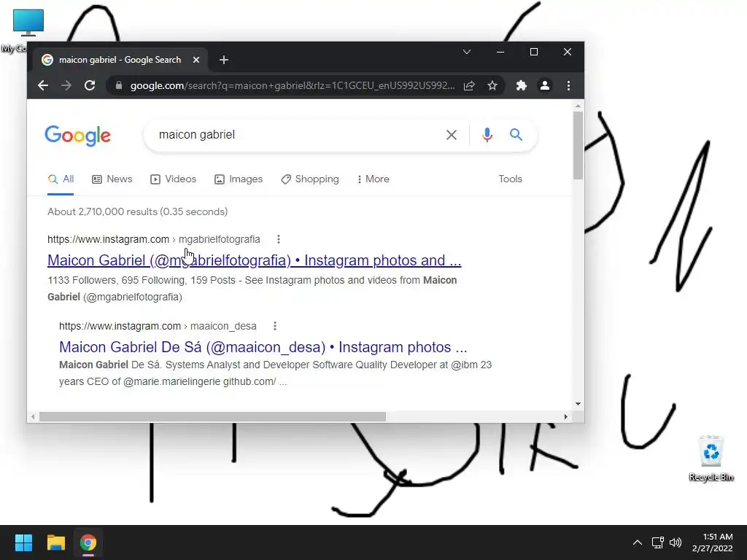Click the Chrome taskbar icon

click(x=88, y=542)
